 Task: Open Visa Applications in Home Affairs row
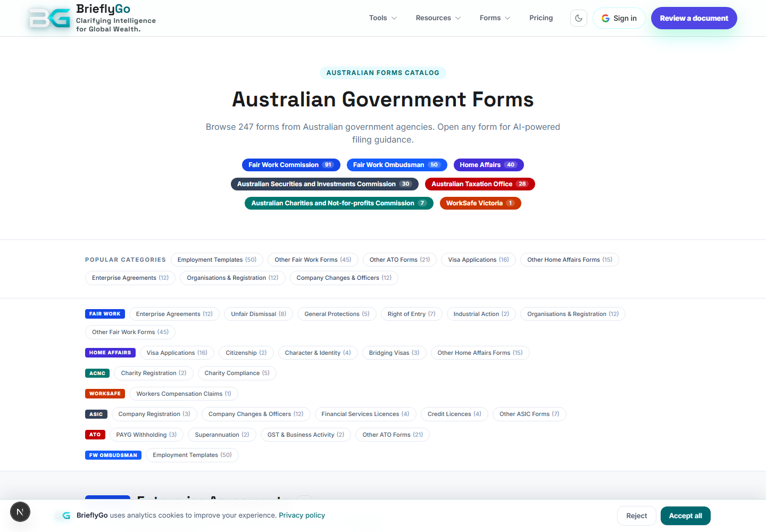point(177,353)
